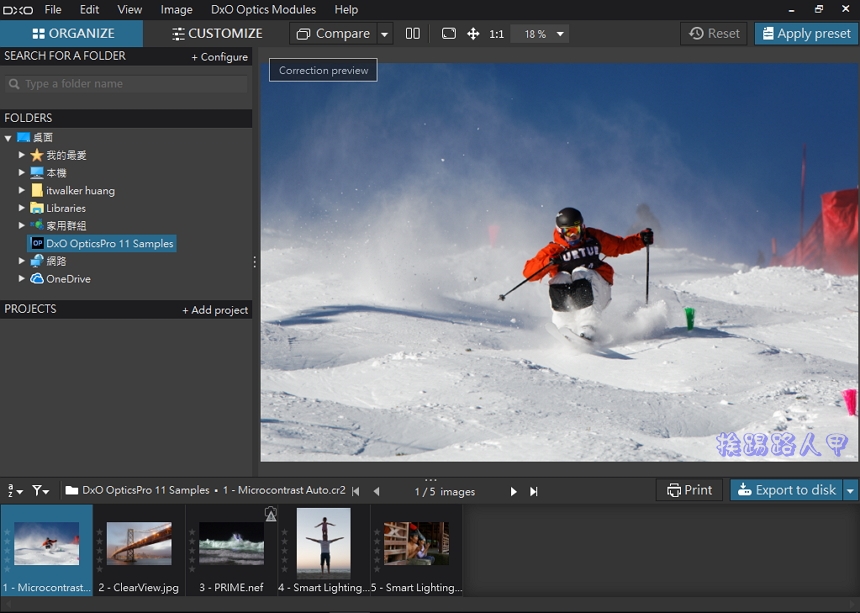Open the Edit menu
The image size is (860, 613).
tap(89, 9)
